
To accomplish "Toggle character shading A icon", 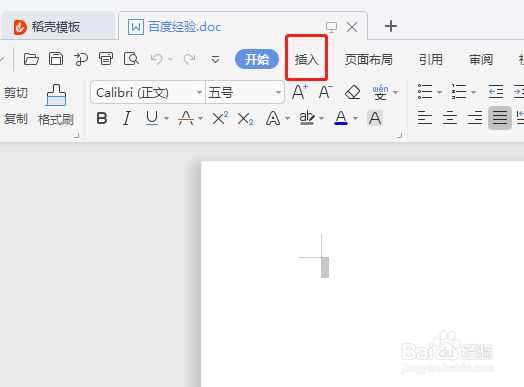I will 375,118.
